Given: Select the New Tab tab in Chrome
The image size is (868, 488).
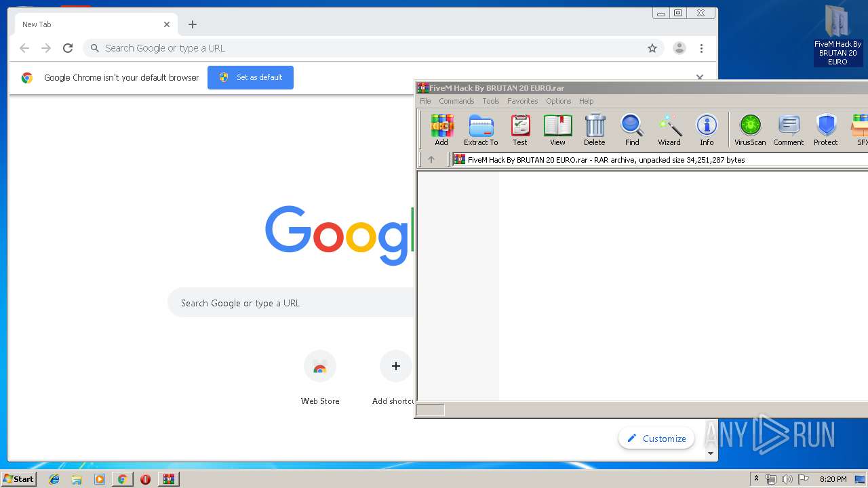Looking at the screenshot, I should [x=95, y=24].
